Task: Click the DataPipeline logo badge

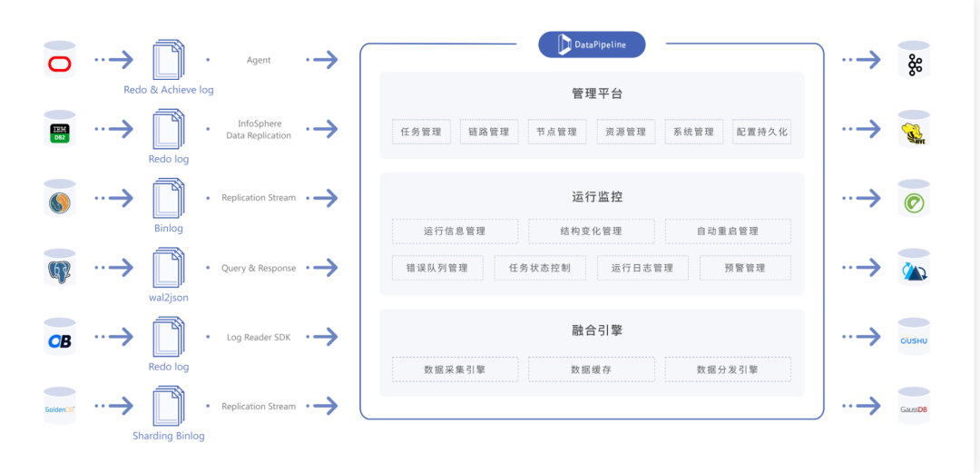Action: (x=592, y=44)
